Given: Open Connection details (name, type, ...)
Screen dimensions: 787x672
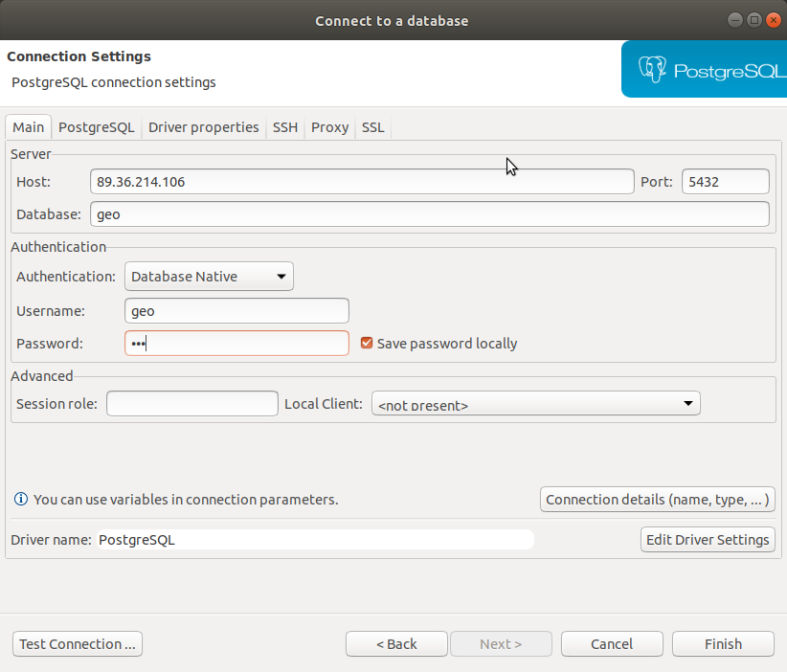Looking at the screenshot, I should [657, 500].
